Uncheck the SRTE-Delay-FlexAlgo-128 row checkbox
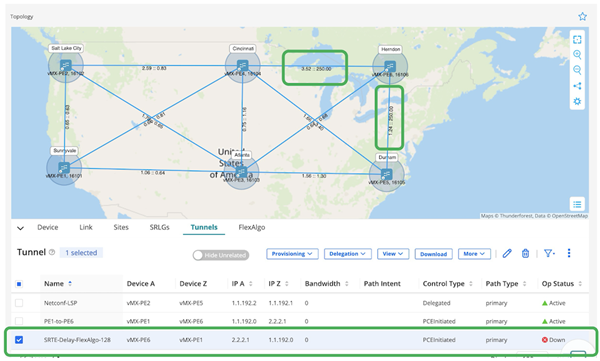The width and height of the screenshot is (600, 361). (19, 340)
